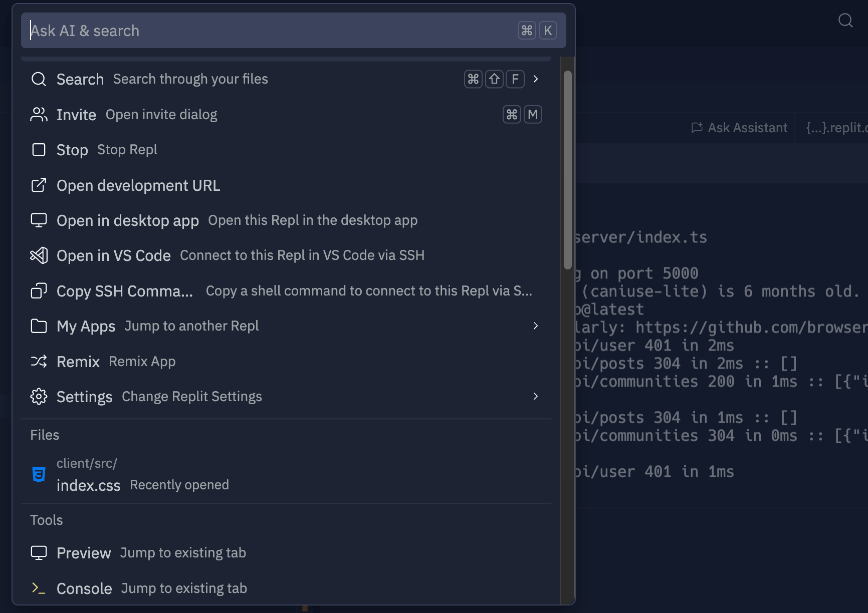This screenshot has width=868, height=613.
Task: Click the VS Code logo icon
Action: (39, 255)
